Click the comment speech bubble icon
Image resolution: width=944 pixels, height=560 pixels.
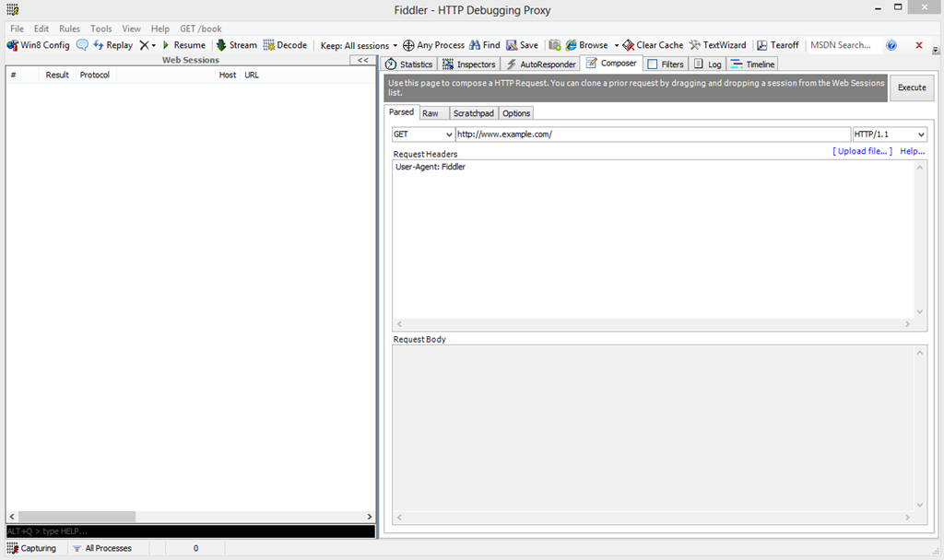[82, 45]
